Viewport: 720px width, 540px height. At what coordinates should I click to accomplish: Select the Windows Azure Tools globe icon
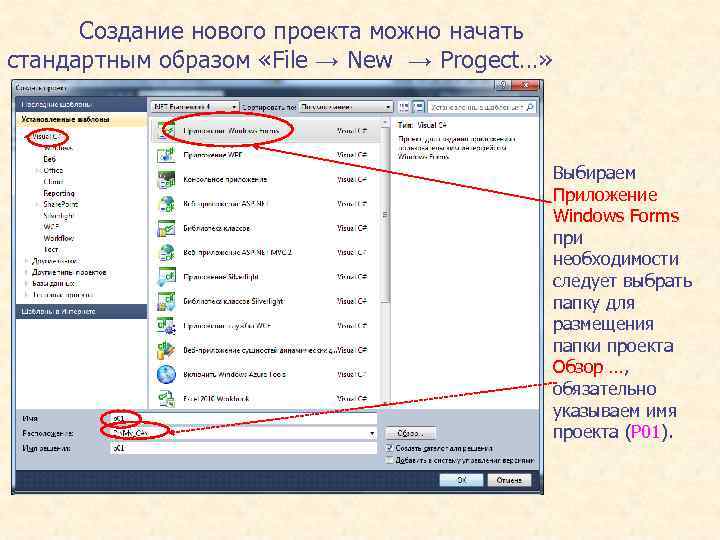[x=166, y=374]
